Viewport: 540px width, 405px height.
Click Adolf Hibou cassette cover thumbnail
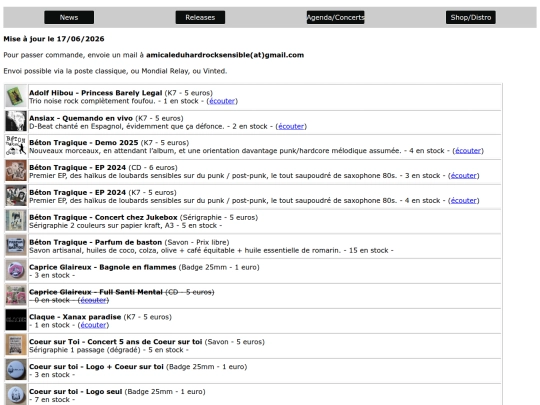pyautogui.click(x=16, y=97)
